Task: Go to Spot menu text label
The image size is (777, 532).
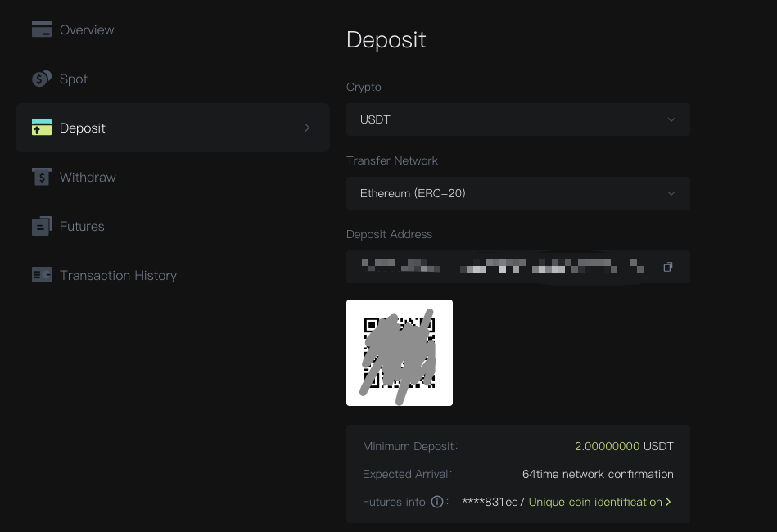Action: coord(74,79)
